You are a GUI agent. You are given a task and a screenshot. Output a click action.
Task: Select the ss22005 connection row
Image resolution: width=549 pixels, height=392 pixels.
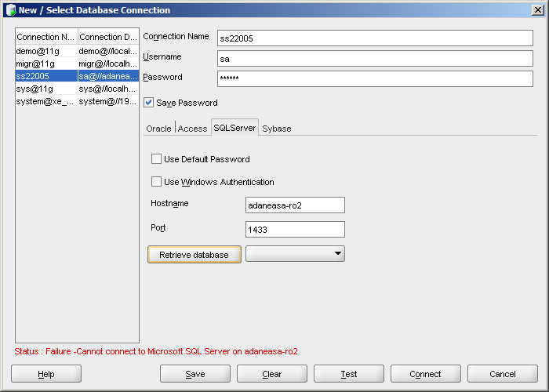coord(77,76)
